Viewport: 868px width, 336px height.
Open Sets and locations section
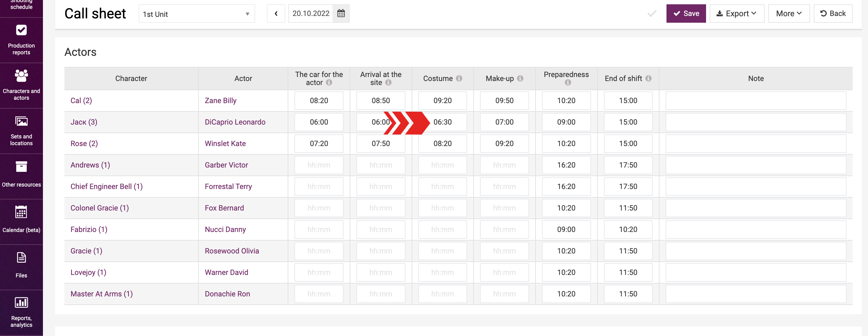pos(21,131)
